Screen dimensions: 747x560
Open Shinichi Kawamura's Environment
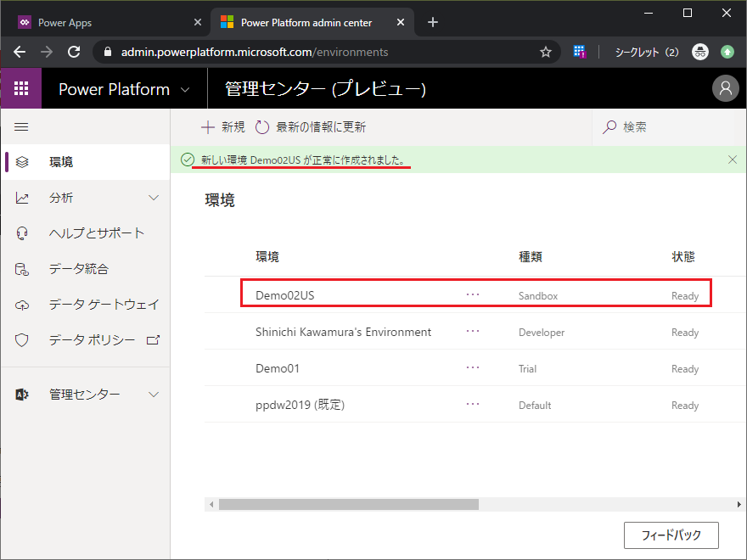click(343, 332)
